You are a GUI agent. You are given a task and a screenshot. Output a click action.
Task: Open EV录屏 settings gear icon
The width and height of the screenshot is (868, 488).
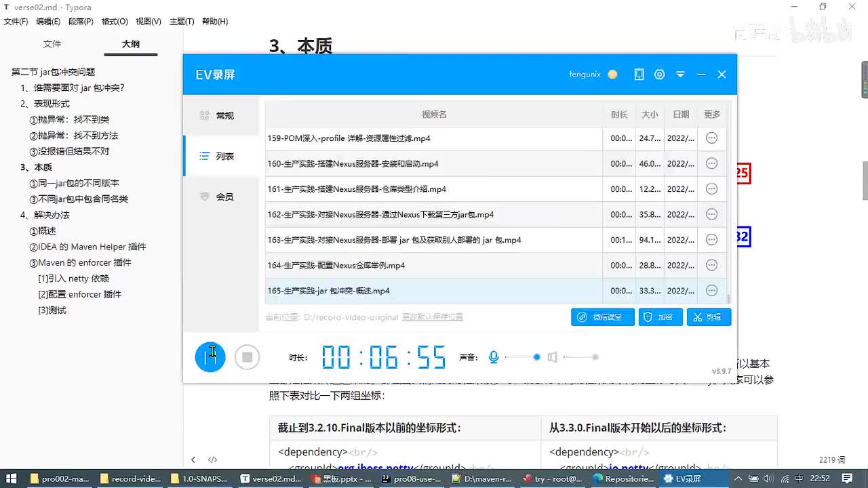click(x=659, y=75)
